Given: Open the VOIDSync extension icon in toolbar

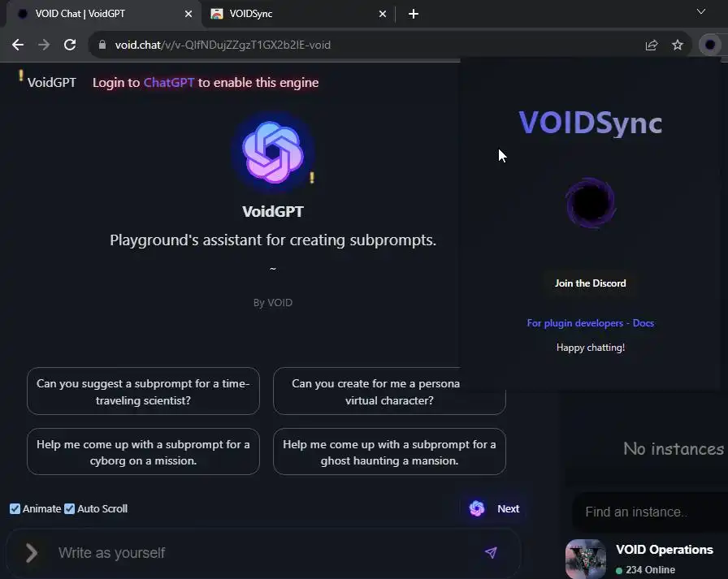Looking at the screenshot, I should tap(709, 45).
